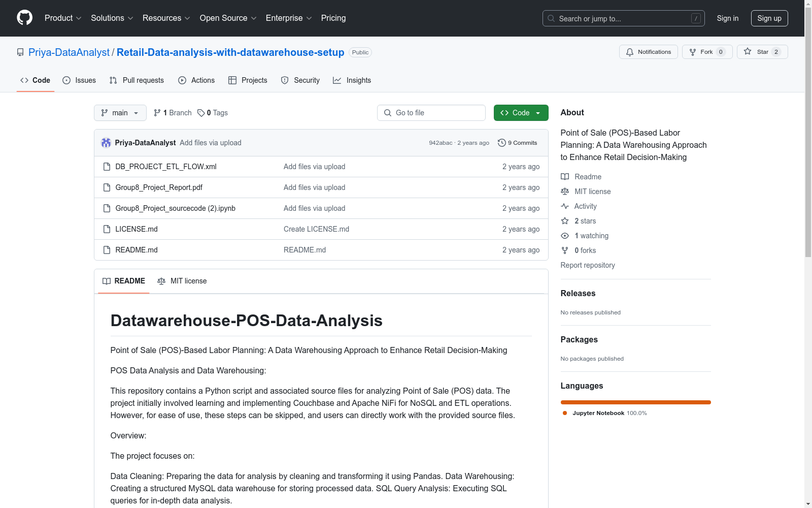812x508 pixels.
Task: Click Report repository link
Action: tap(588, 265)
